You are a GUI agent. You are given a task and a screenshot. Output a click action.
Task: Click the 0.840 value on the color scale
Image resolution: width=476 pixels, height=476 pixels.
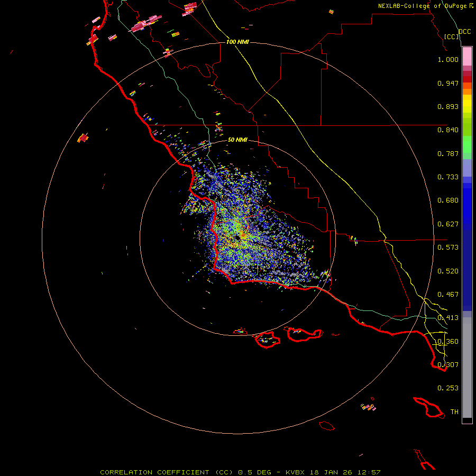pyautogui.click(x=448, y=130)
